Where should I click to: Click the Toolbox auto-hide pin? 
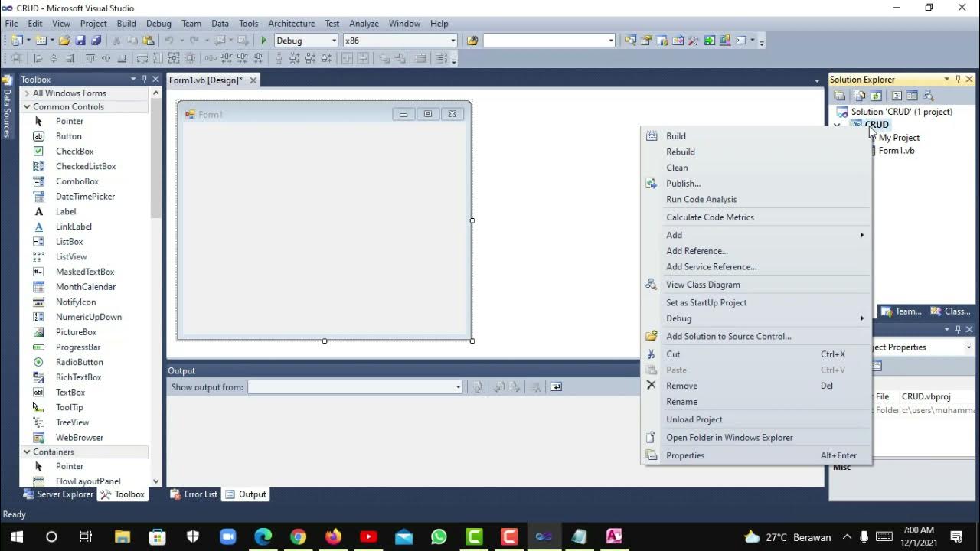pyautogui.click(x=144, y=80)
